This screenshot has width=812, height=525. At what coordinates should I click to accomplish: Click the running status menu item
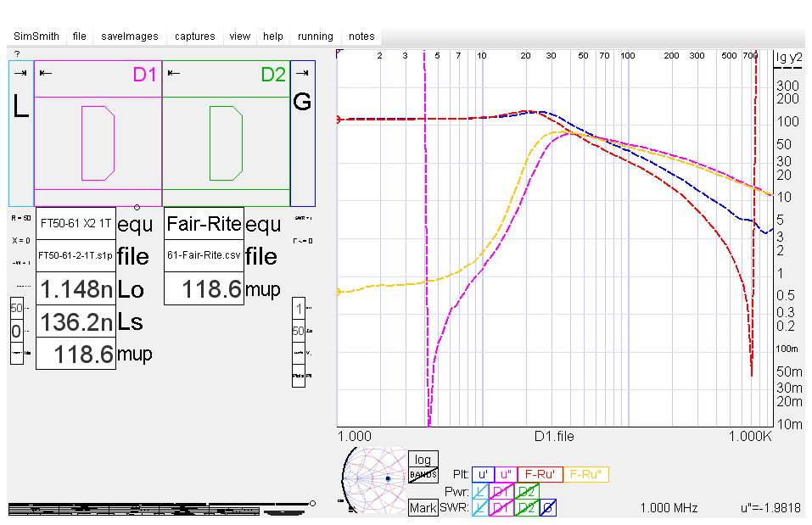[316, 36]
